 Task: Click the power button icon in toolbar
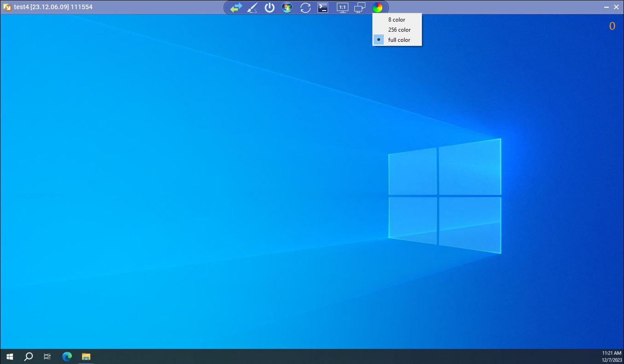tap(270, 7)
